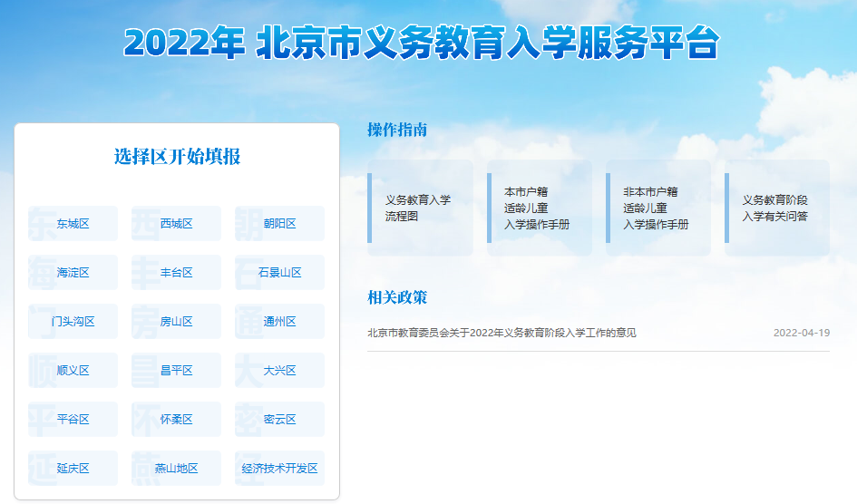Click the 操作指南 section heading
The width and height of the screenshot is (857, 504).
[x=397, y=130]
